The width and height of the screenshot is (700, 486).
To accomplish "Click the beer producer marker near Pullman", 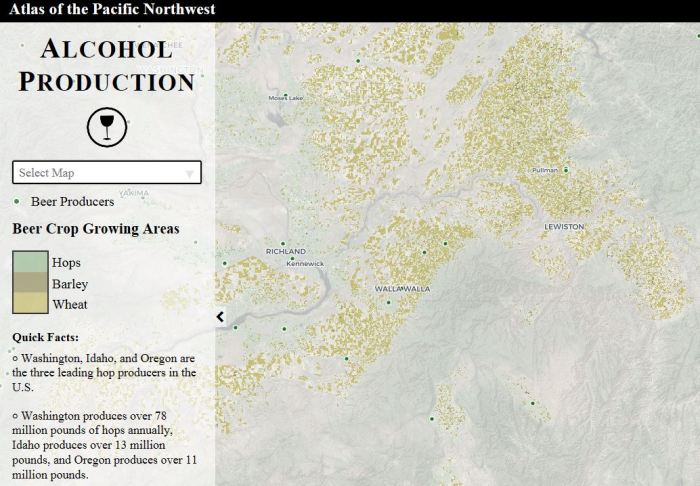I will coord(566,170).
